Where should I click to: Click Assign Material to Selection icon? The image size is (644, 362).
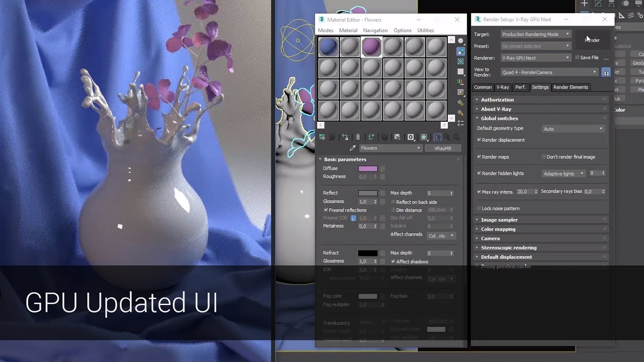coord(345,137)
